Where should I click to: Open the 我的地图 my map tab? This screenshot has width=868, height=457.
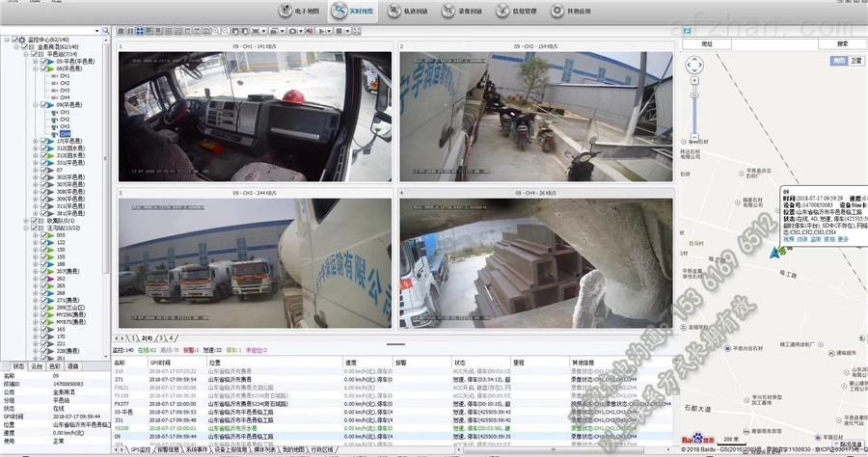click(x=293, y=450)
